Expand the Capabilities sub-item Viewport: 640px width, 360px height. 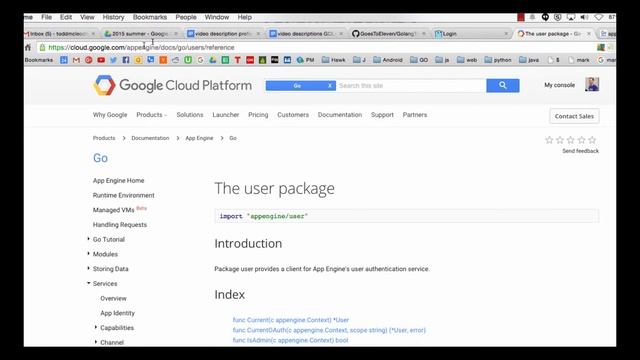(96, 327)
